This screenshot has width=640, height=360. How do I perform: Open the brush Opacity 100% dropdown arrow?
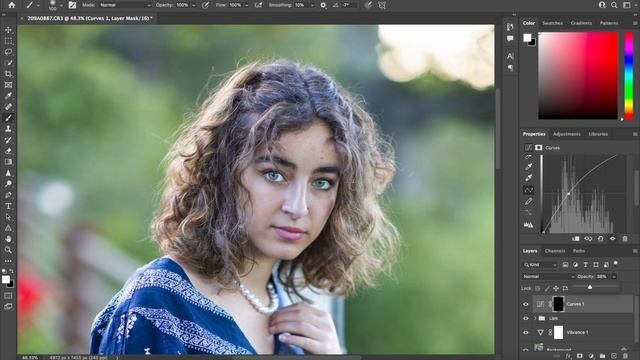tap(194, 5)
